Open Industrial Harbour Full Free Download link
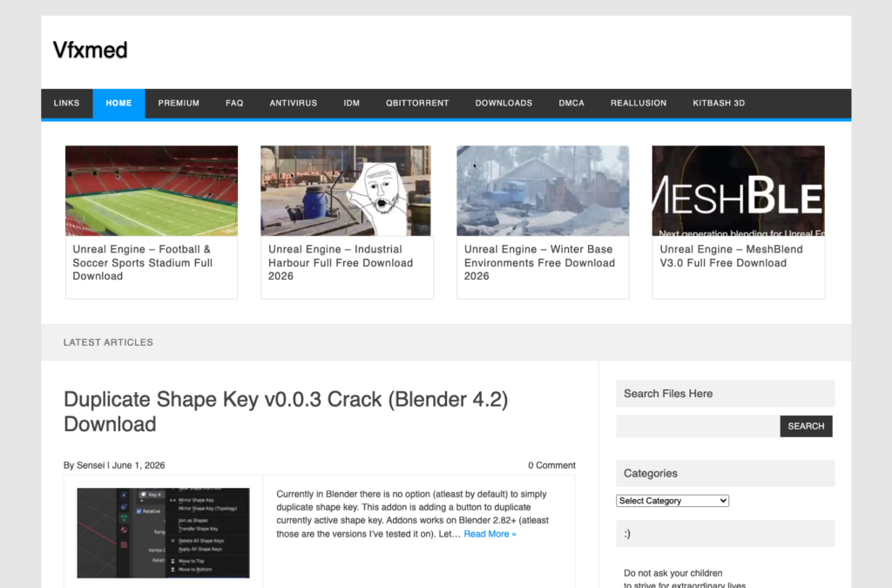Viewport: 892px width, 588px height. (341, 263)
